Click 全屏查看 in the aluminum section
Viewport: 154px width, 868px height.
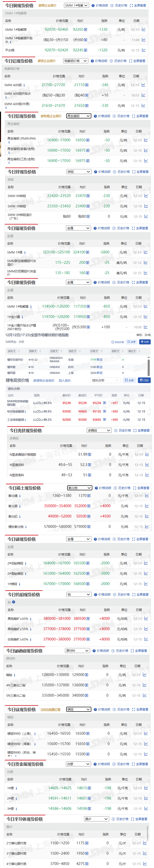point(139,61)
